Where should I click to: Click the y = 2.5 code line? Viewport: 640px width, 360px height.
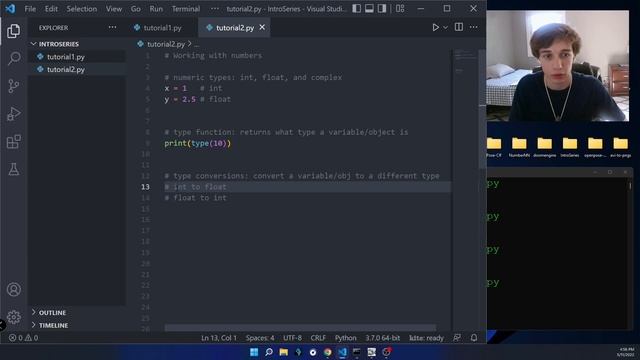pyautogui.click(x=198, y=99)
